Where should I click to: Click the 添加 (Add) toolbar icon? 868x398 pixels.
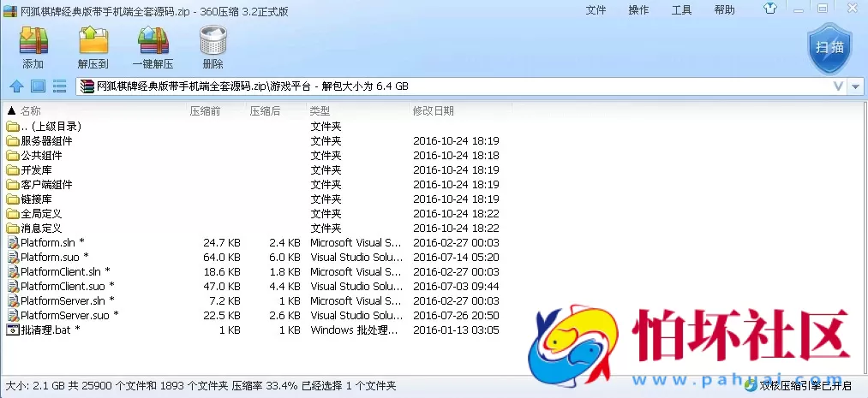pos(33,48)
